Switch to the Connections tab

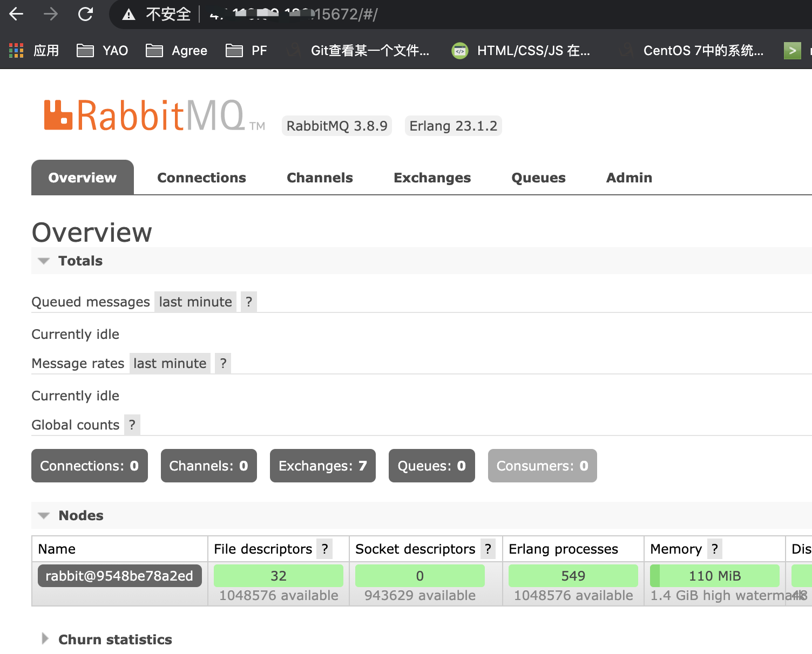[x=201, y=178]
